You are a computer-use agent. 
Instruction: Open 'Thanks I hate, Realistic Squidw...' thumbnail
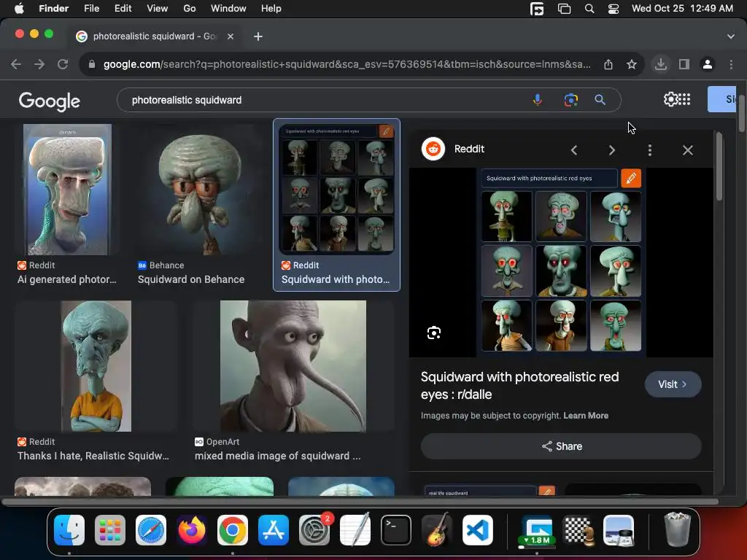coord(96,366)
